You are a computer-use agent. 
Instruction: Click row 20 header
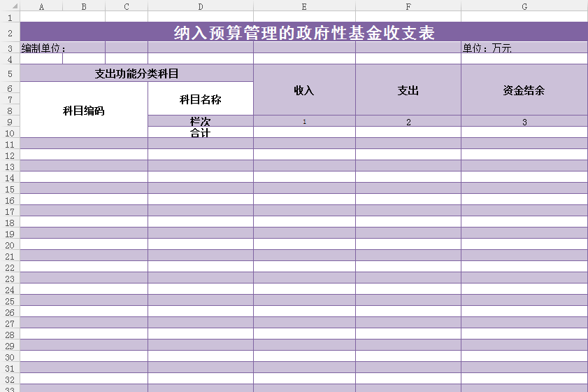coord(10,244)
